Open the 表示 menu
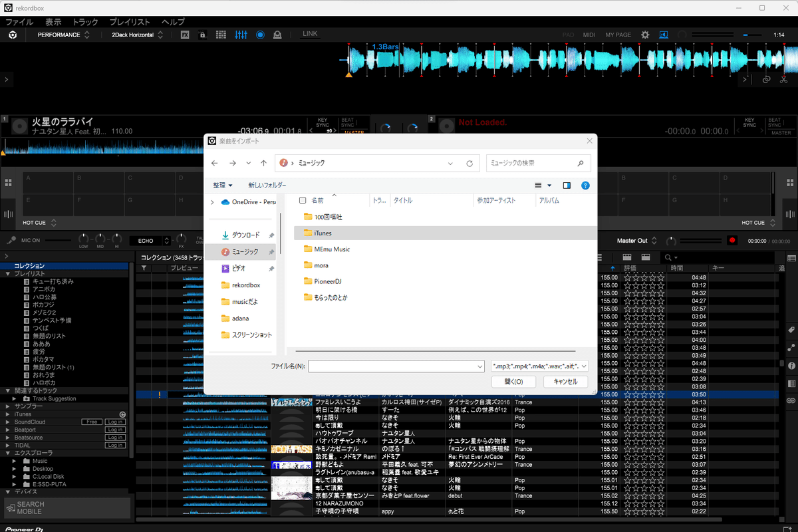This screenshot has width=798, height=532. 53,22
